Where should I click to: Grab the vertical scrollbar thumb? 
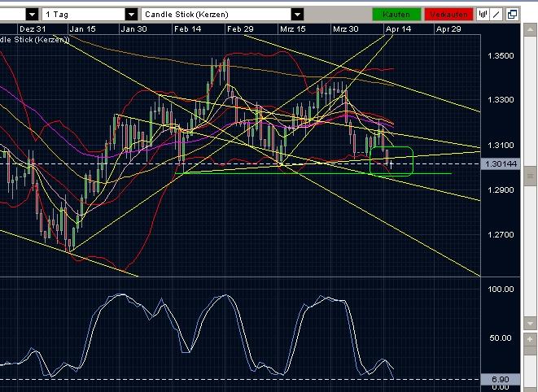click(531, 176)
